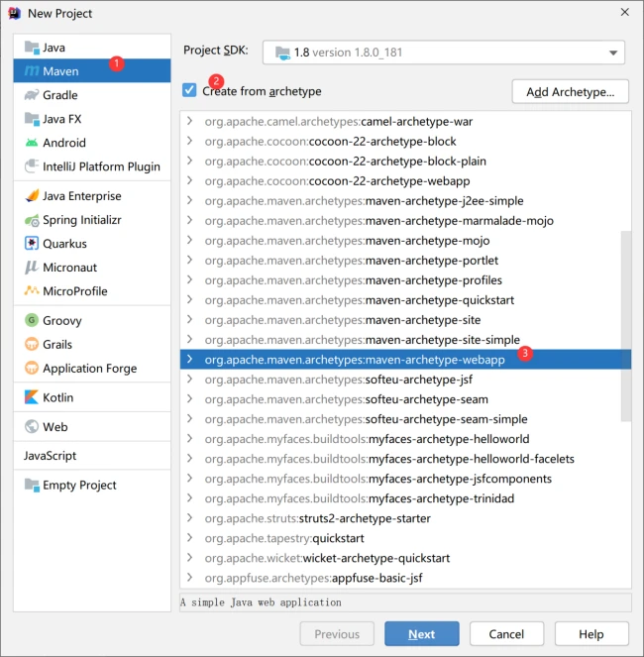Select myfaces-archetype-helloworld-facelets archetype
Image resolution: width=644 pixels, height=657 pixels.
tap(405, 459)
